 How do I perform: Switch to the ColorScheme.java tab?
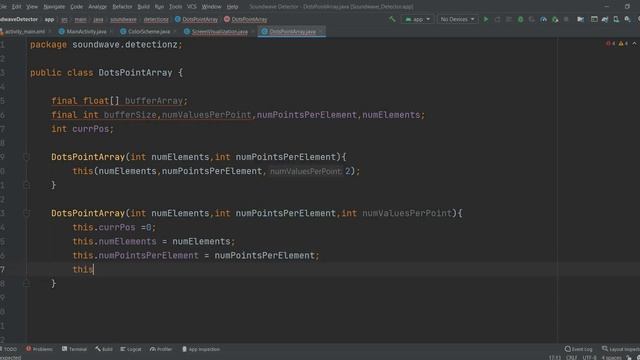pos(149,31)
